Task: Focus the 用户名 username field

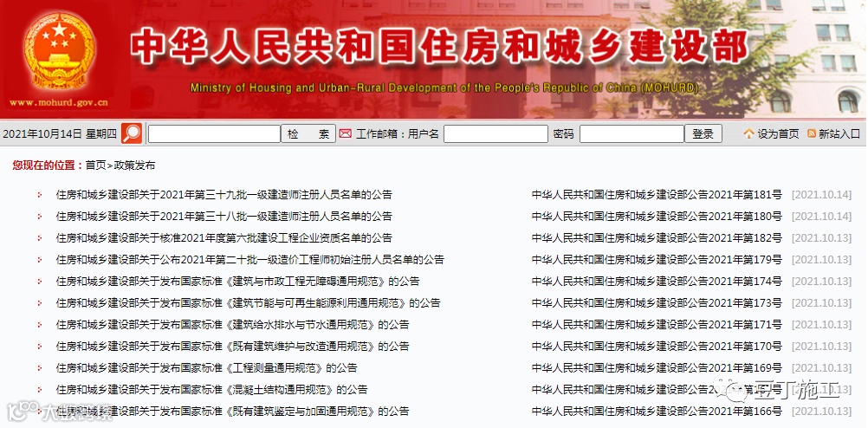Action: pyautogui.click(x=496, y=134)
